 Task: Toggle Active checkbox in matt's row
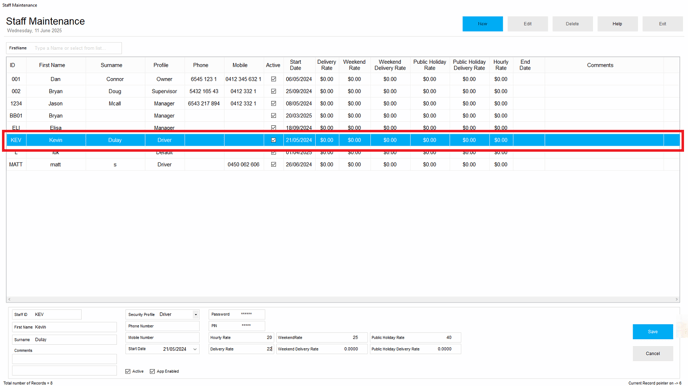click(273, 164)
